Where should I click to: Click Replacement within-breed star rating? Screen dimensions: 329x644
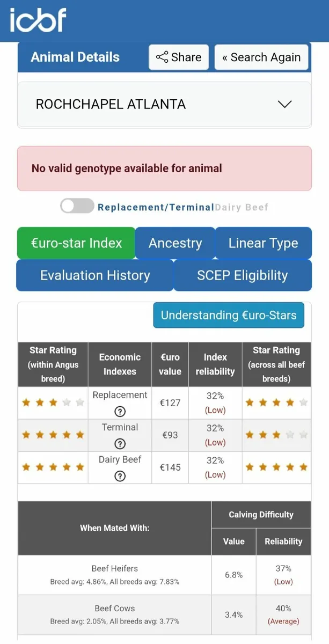click(53, 402)
